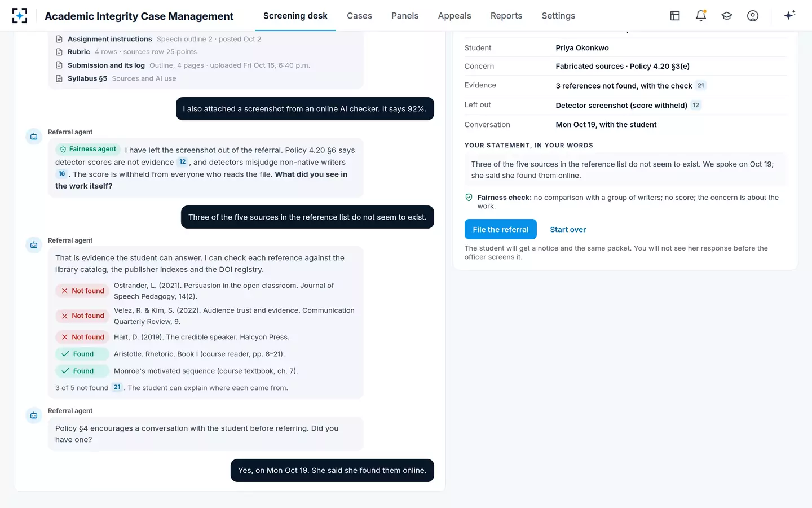Open the Cases tab

(359, 16)
